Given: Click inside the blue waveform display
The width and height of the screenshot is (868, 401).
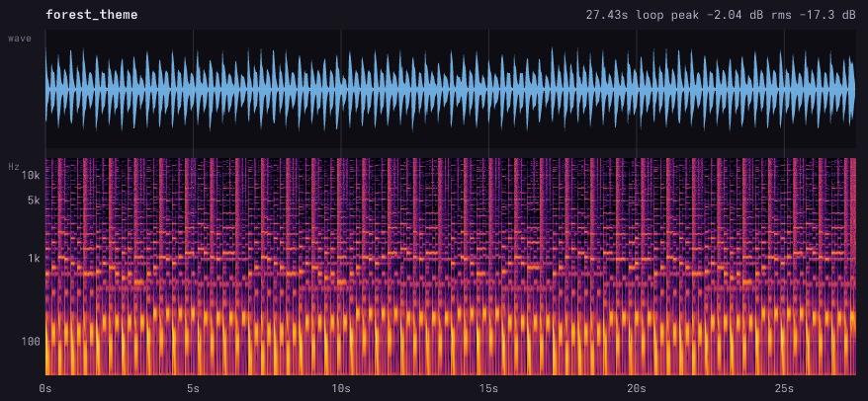Looking at the screenshot, I should coord(451,89).
